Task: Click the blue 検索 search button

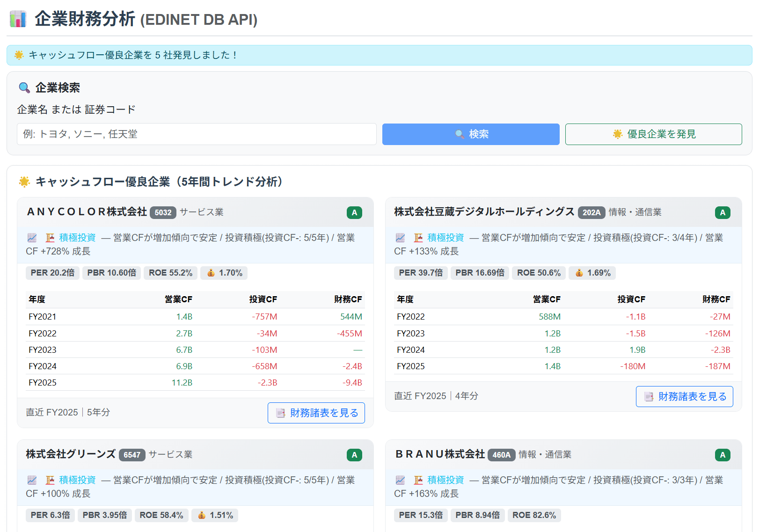Action: coord(471,134)
